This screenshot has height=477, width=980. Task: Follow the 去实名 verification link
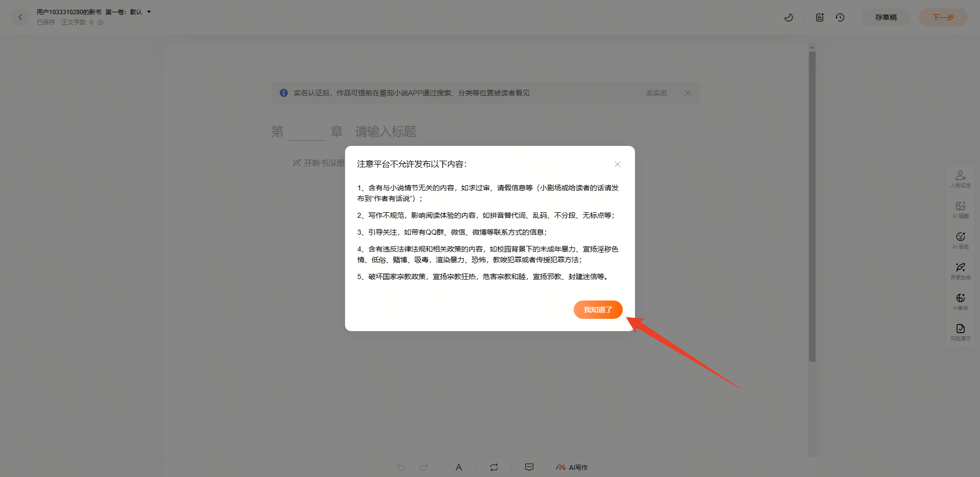[x=656, y=93]
